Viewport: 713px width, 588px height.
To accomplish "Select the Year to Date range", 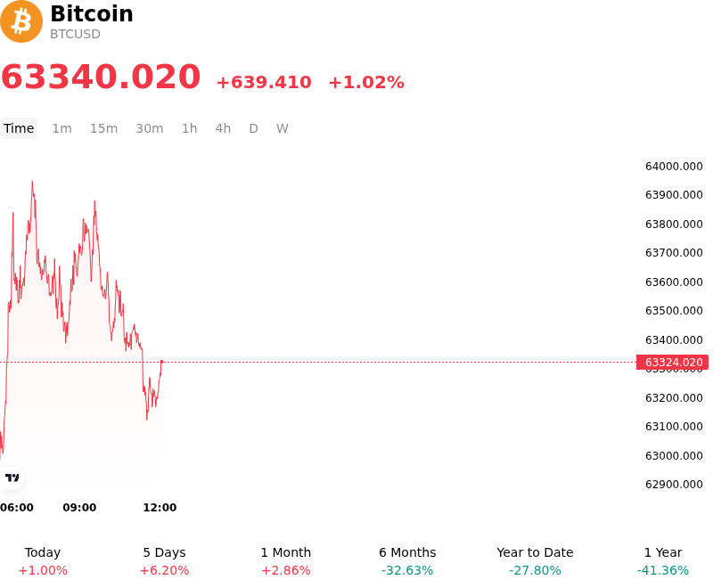I will point(535,561).
